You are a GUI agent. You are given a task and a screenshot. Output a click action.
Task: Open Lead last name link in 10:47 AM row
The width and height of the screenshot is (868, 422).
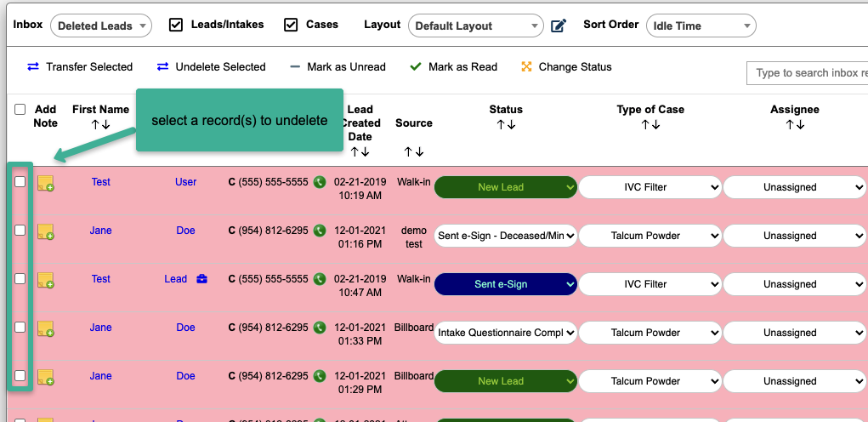[x=175, y=279]
